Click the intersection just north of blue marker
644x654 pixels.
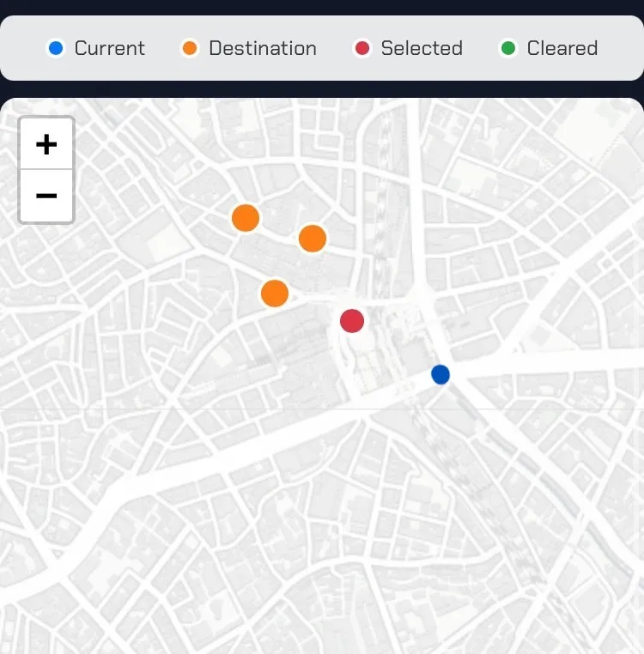click(x=422, y=296)
